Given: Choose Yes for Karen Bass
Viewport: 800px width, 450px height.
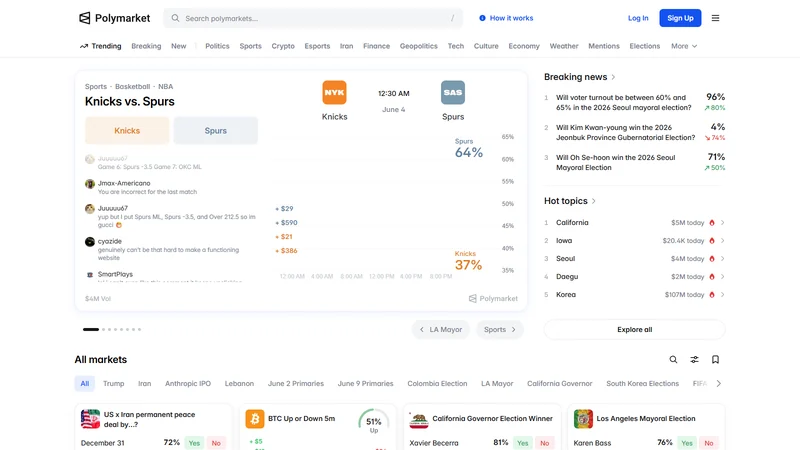Looking at the screenshot, I should click(x=687, y=443).
